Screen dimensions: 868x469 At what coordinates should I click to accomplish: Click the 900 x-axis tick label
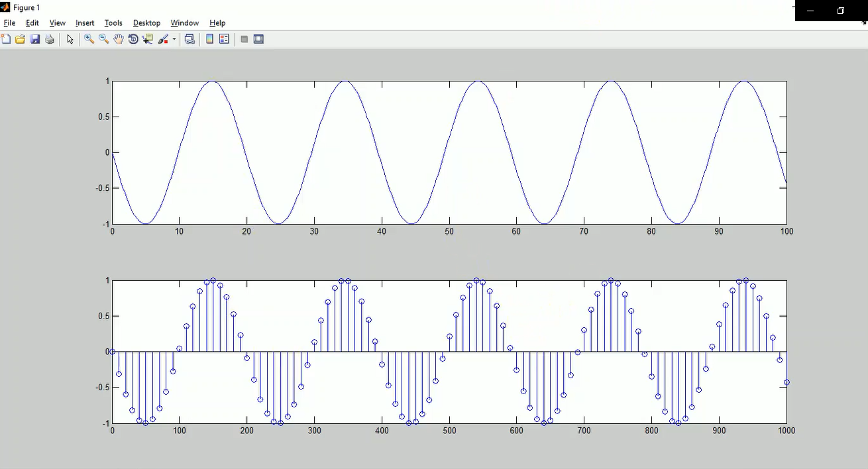719,431
